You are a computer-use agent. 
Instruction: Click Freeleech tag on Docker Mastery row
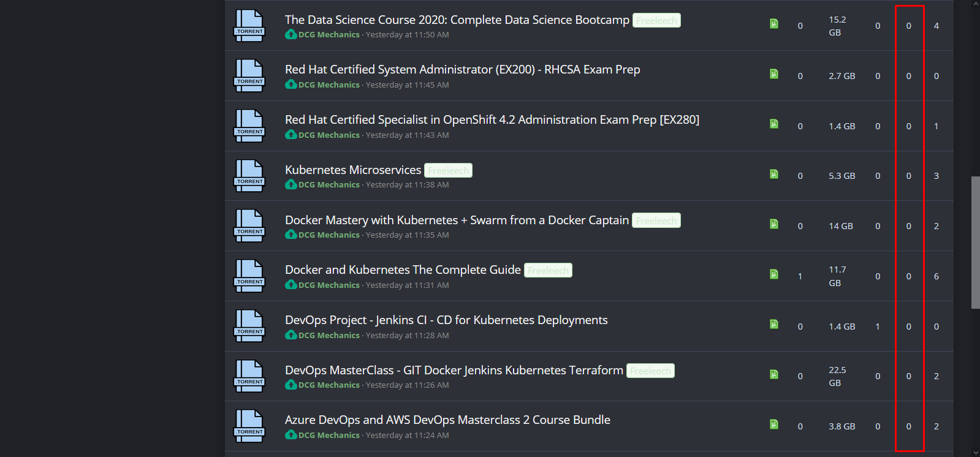pyautogui.click(x=656, y=221)
